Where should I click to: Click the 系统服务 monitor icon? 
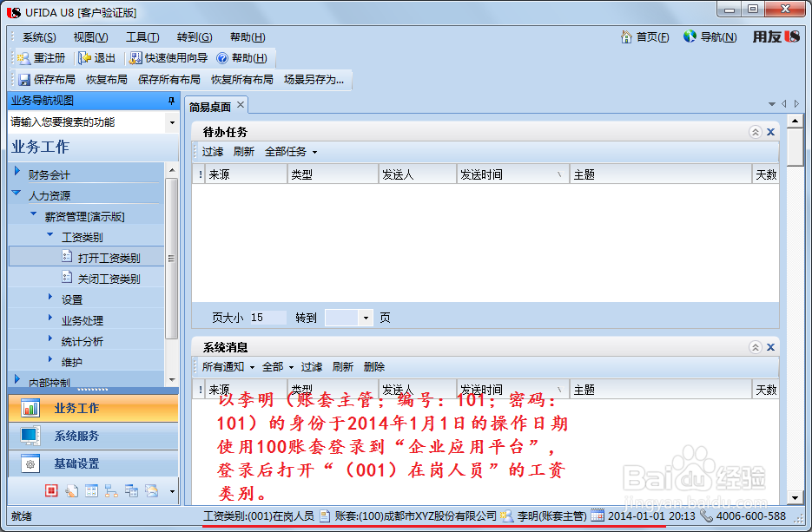tap(30, 436)
